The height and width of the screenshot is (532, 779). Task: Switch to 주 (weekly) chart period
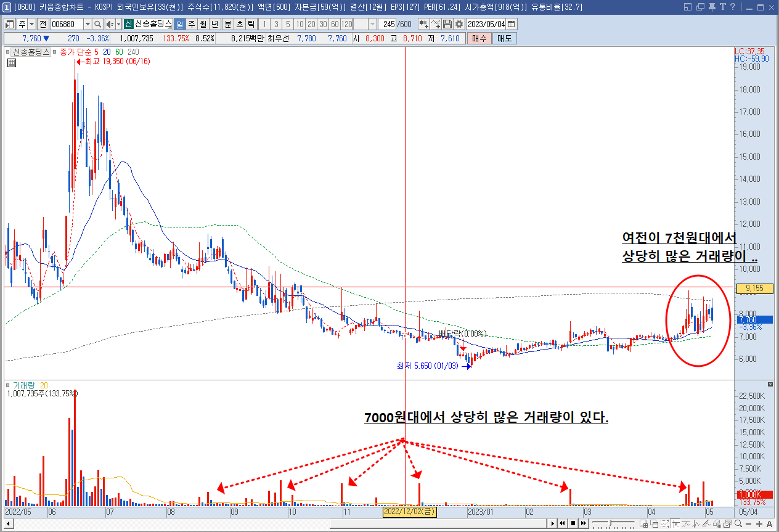(x=191, y=24)
